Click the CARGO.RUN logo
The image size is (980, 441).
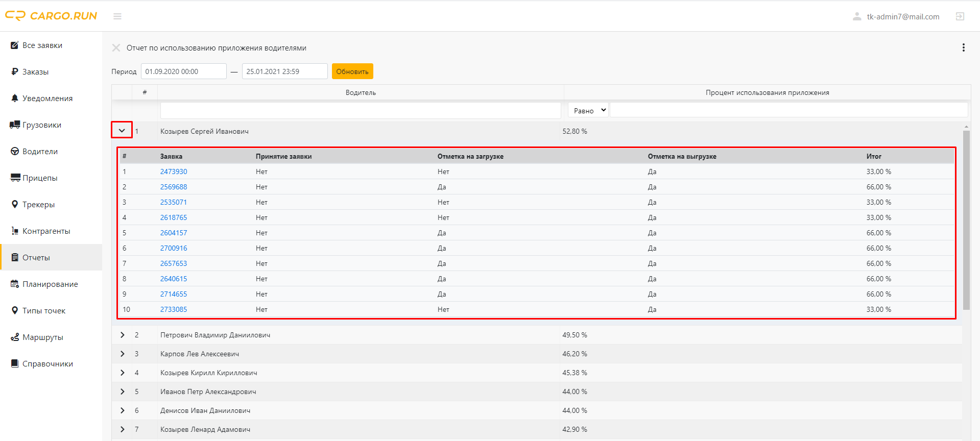tap(51, 16)
